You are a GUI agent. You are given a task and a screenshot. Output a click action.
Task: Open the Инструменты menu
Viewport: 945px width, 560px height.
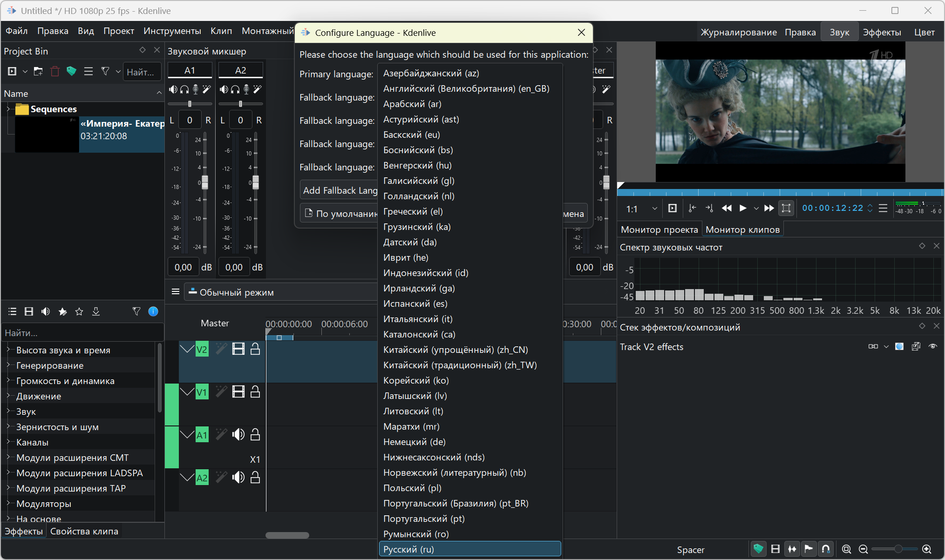tap(172, 31)
